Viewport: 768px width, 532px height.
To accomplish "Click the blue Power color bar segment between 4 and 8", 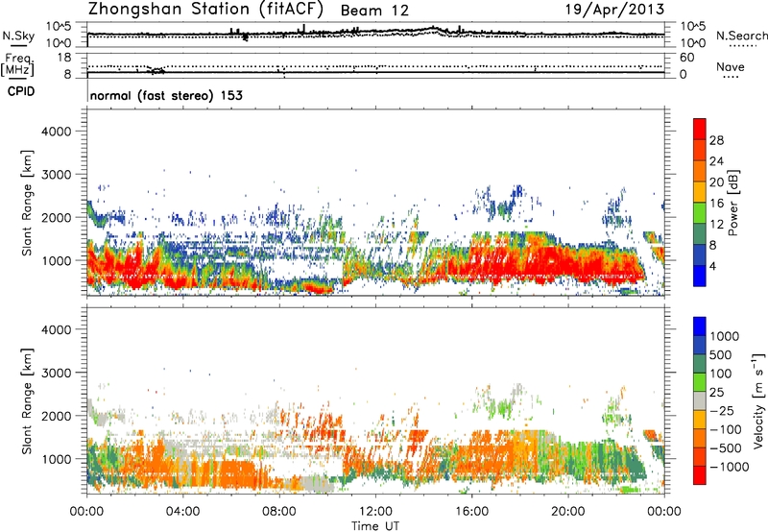I will 700,254.
